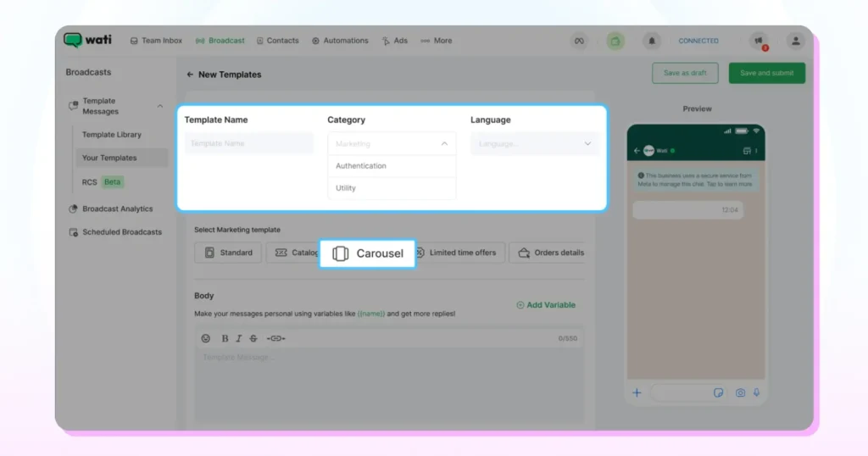The image size is (868, 456).
Task: Insert an emoji in the body
Action: point(205,338)
